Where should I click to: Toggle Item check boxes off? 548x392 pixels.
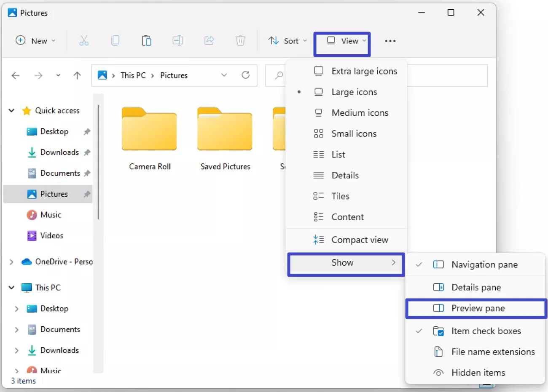tap(485, 331)
